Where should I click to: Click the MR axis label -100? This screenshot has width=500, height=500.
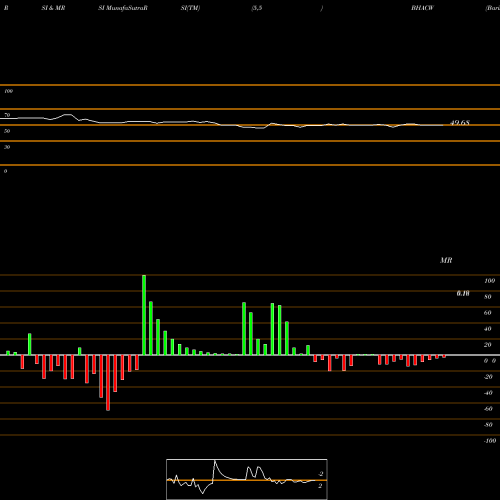click(490, 441)
